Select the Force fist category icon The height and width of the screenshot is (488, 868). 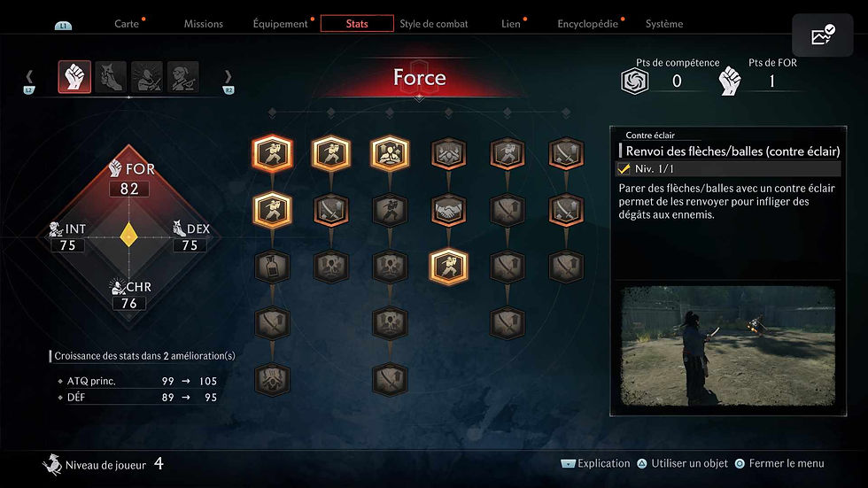point(74,76)
